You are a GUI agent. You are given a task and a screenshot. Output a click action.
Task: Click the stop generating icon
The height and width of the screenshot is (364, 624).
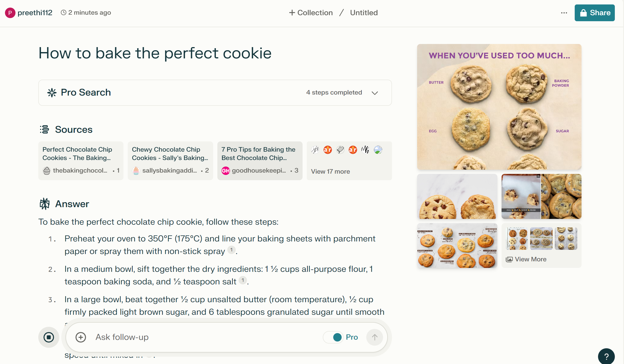[x=49, y=337]
